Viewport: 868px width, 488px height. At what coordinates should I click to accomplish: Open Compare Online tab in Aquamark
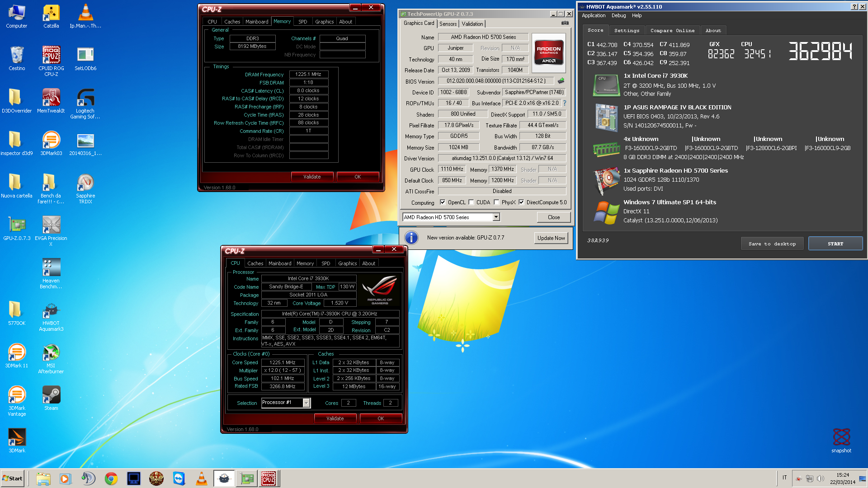(672, 30)
